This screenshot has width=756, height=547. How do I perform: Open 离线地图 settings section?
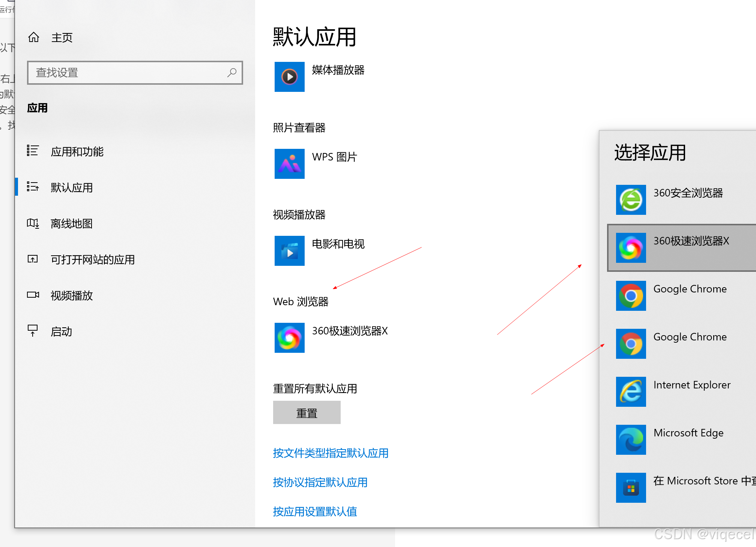click(x=71, y=224)
